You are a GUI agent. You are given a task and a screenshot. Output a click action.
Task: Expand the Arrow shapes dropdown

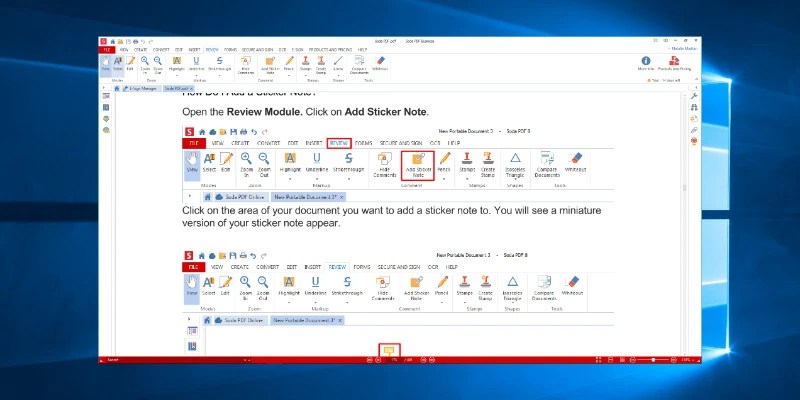point(338,75)
